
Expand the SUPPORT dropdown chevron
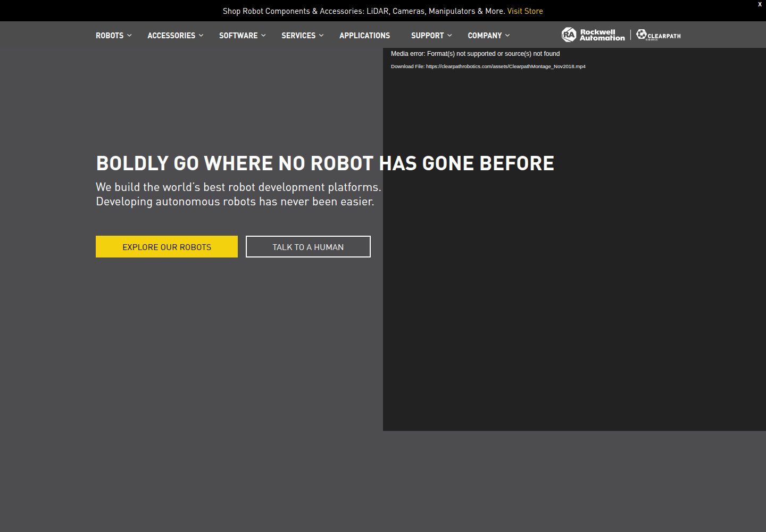[x=449, y=35]
